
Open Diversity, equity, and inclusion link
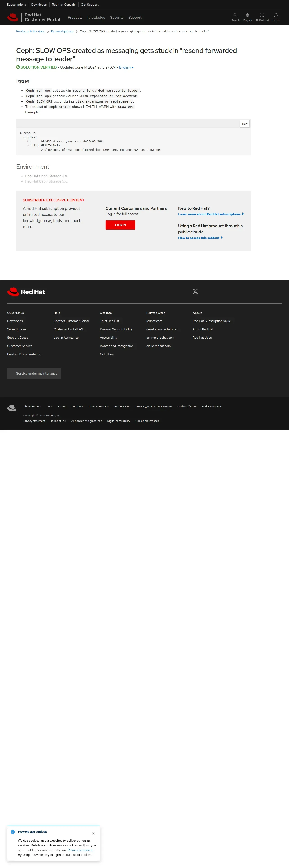(154, 407)
